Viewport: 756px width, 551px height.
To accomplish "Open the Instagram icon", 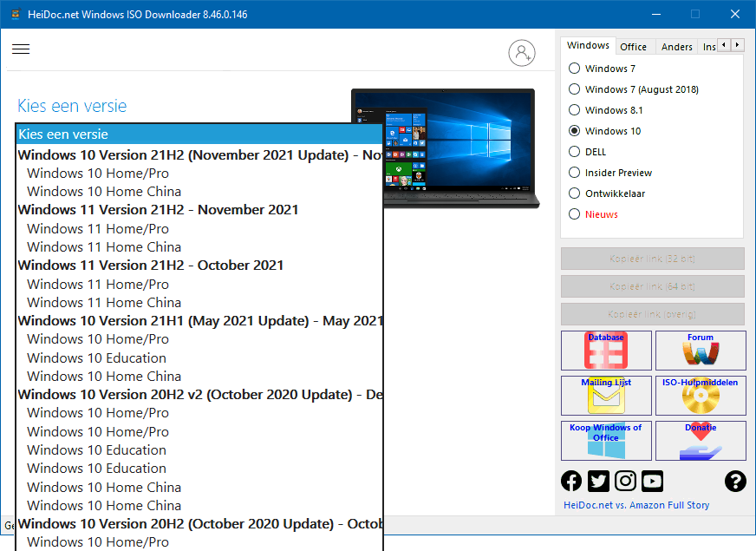I will (x=625, y=481).
